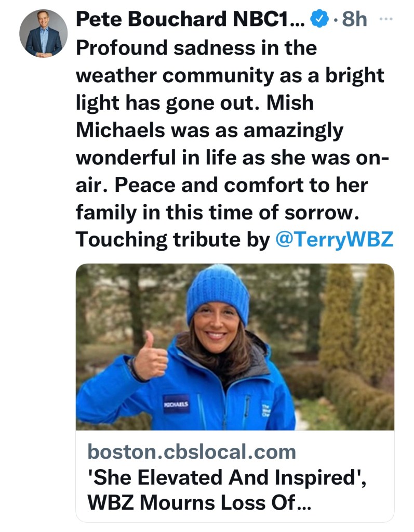Click the 'WBZ Mourns Loss Of…' headline line
The width and height of the screenshot is (414, 532).
click(x=199, y=503)
